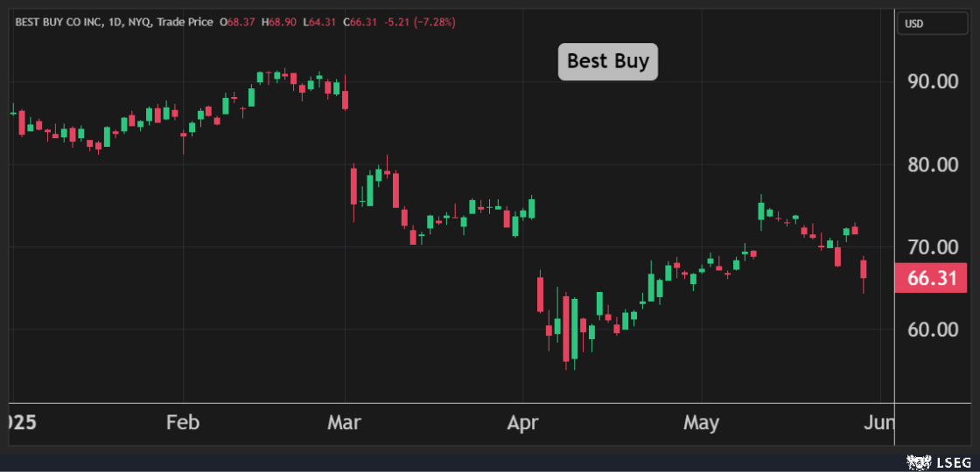Viewport: 980px width, 472px height.
Task: Select the 66.31 current price tag
Action: 930,279
